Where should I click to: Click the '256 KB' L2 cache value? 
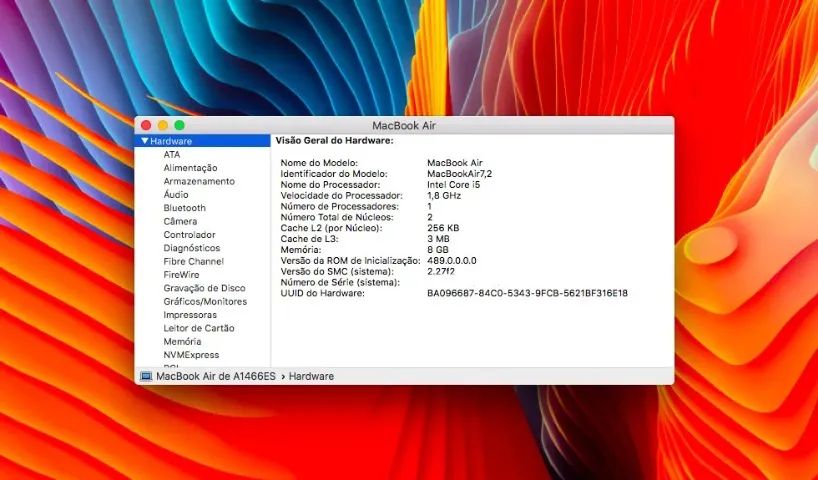pos(443,228)
